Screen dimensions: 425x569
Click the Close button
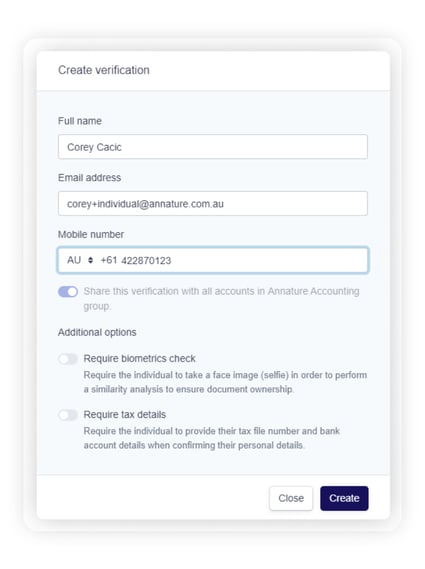(291, 498)
